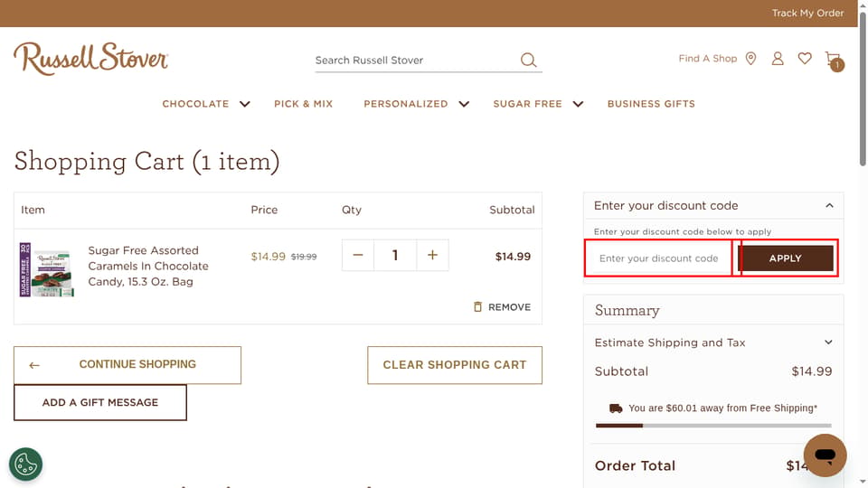Viewport: 868px width, 488px height.
Task: Click Find A Shop link
Action: pyautogui.click(x=707, y=58)
